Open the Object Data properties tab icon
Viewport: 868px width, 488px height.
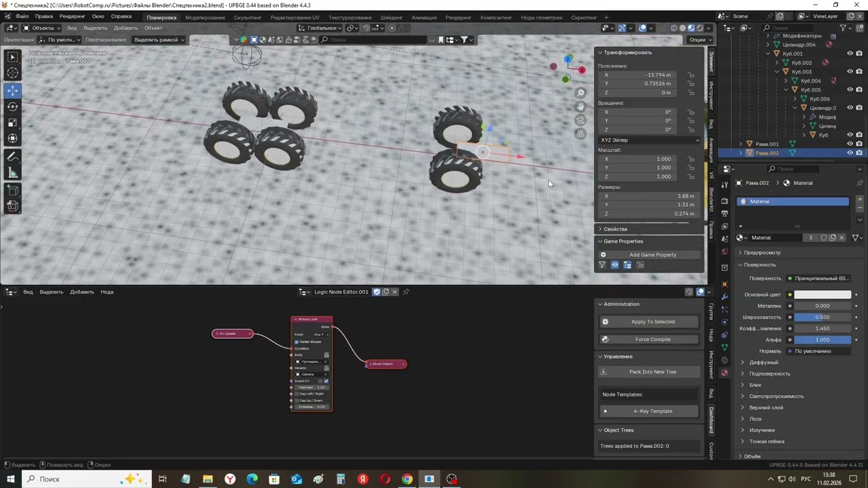[x=724, y=348]
